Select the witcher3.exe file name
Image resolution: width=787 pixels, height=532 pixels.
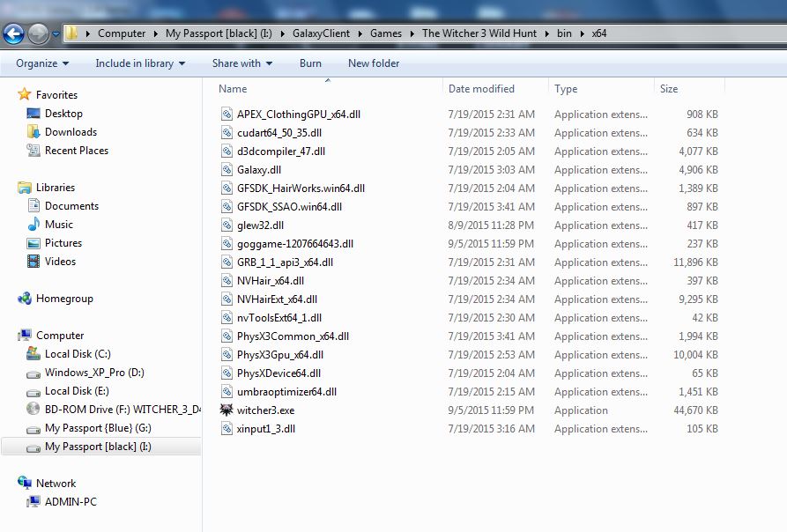(265, 410)
